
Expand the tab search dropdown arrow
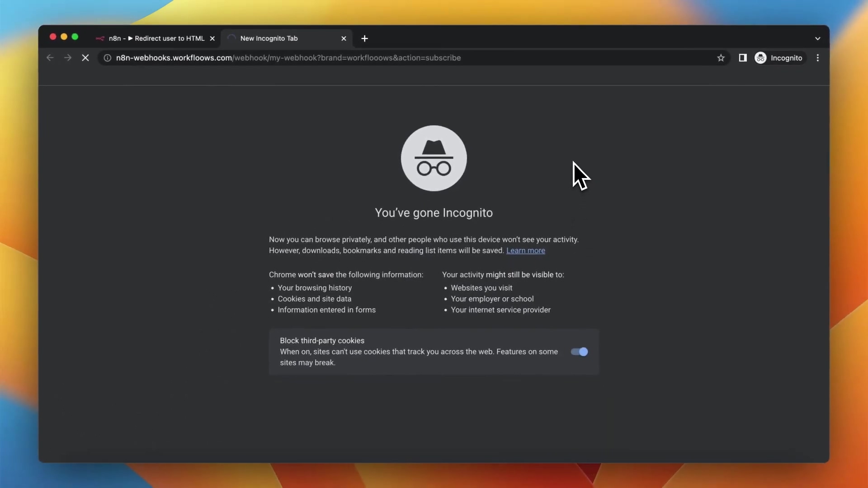click(x=818, y=38)
